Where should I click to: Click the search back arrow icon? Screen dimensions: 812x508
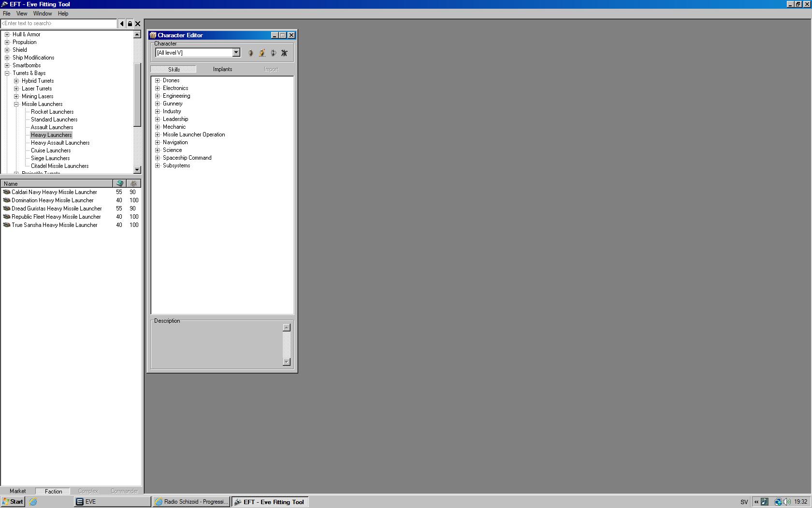(122, 23)
